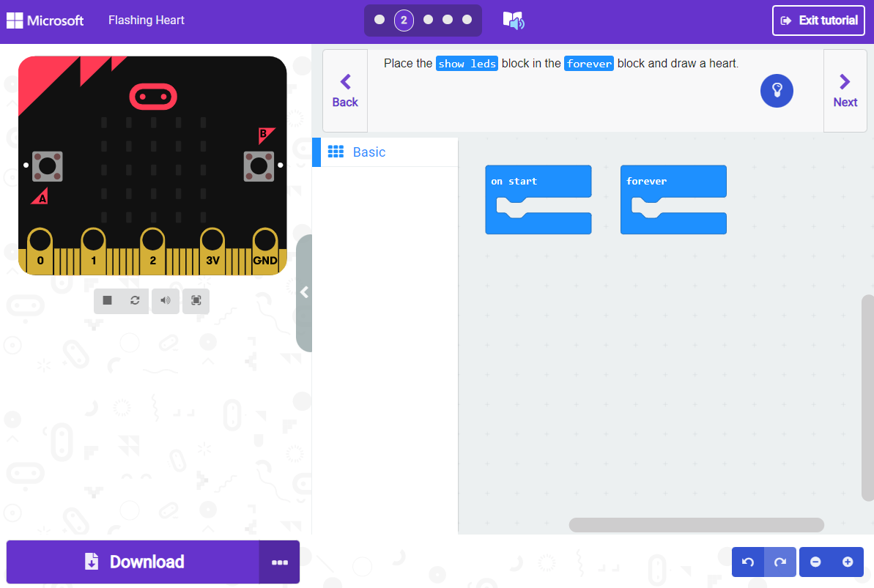The height and width of the screenshot is (588, 874).
Task: Advance to the Next tutorial step
Action: coord(845,91)
